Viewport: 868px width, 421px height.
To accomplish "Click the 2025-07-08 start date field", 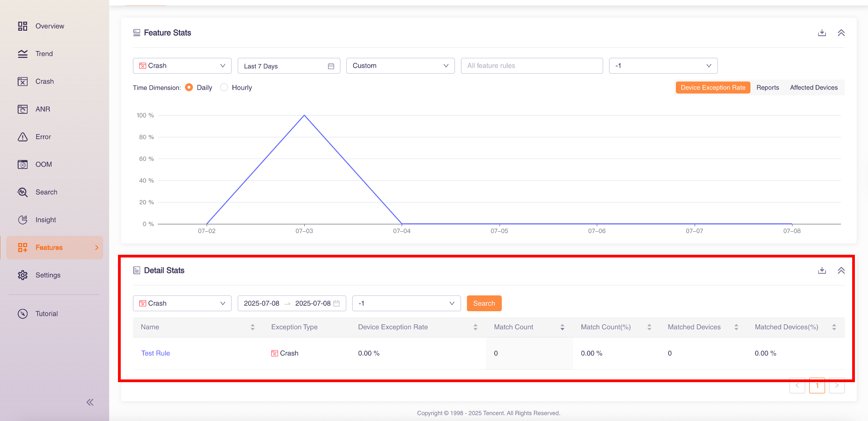I will [x=262, y=304].
